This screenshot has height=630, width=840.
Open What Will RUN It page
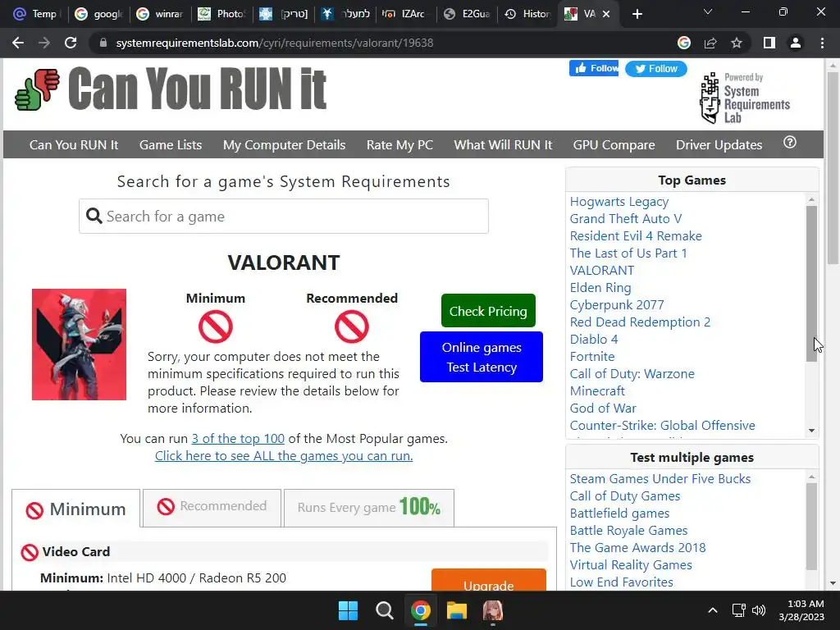click(x=503, y=144)
